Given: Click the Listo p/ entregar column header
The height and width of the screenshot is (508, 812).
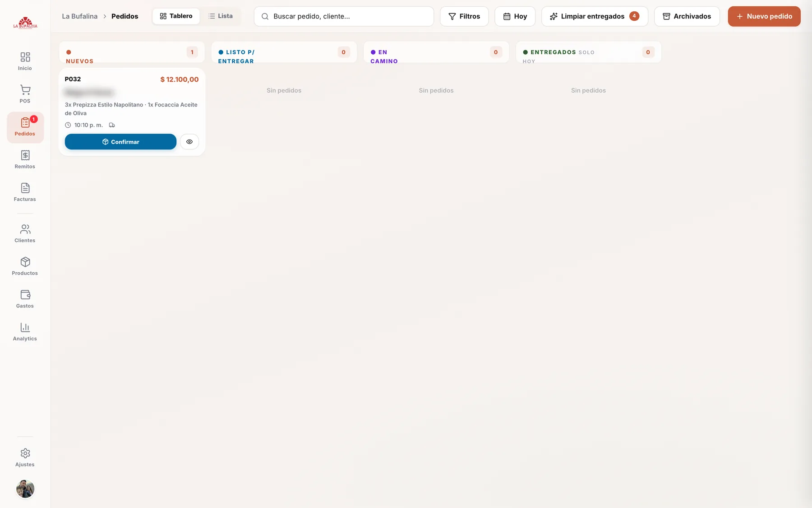Looking at the screenshot, I should 284,52.
